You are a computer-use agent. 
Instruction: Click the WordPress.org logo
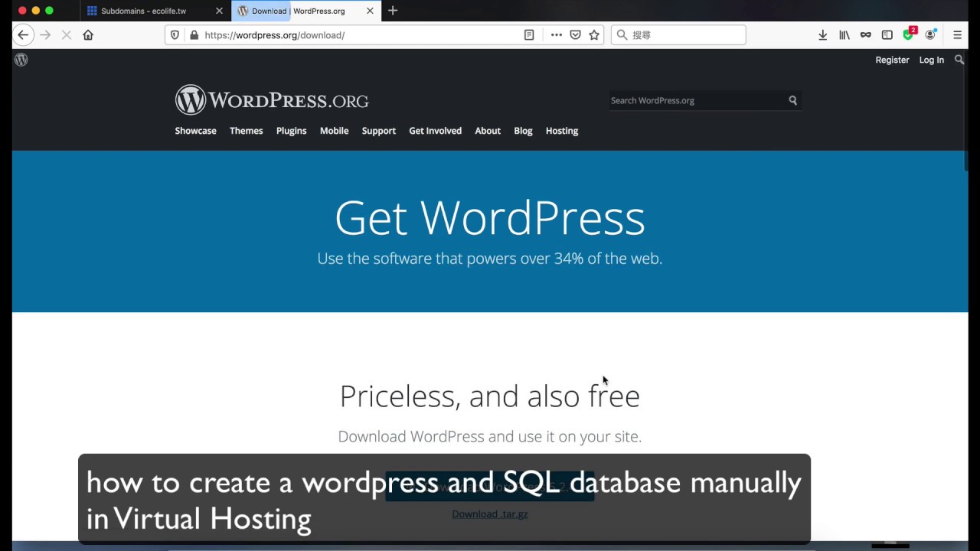tap(272, 100)
